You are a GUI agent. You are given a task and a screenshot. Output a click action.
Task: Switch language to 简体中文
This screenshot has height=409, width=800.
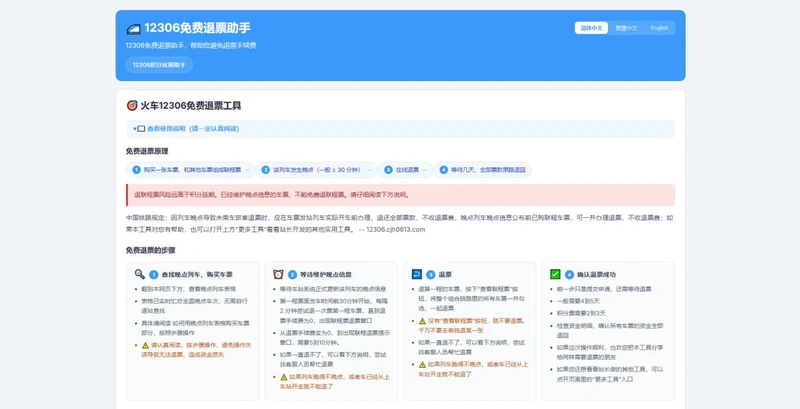(x=591, y=28)
